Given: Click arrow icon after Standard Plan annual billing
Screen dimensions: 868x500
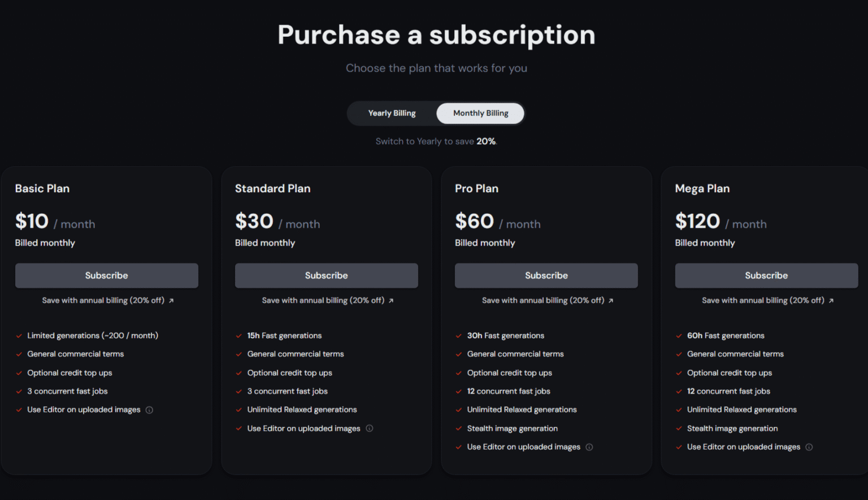Looking at the screenshot, I should pos(391,301).
